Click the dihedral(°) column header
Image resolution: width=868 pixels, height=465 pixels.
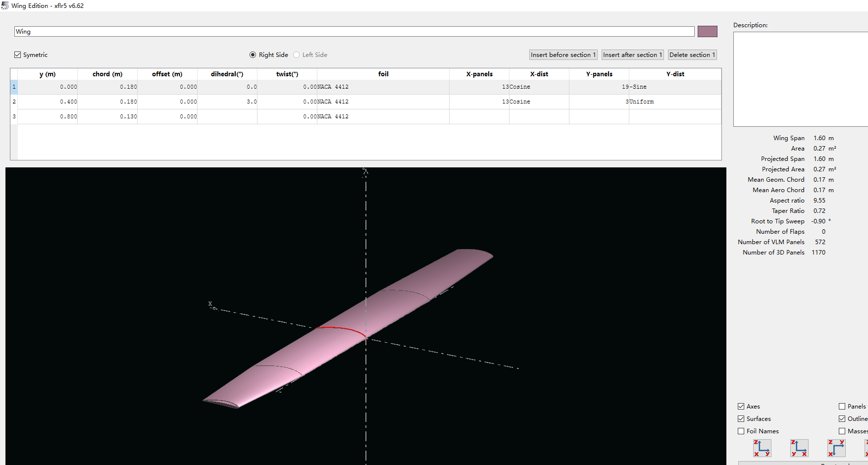pos(227,74)
